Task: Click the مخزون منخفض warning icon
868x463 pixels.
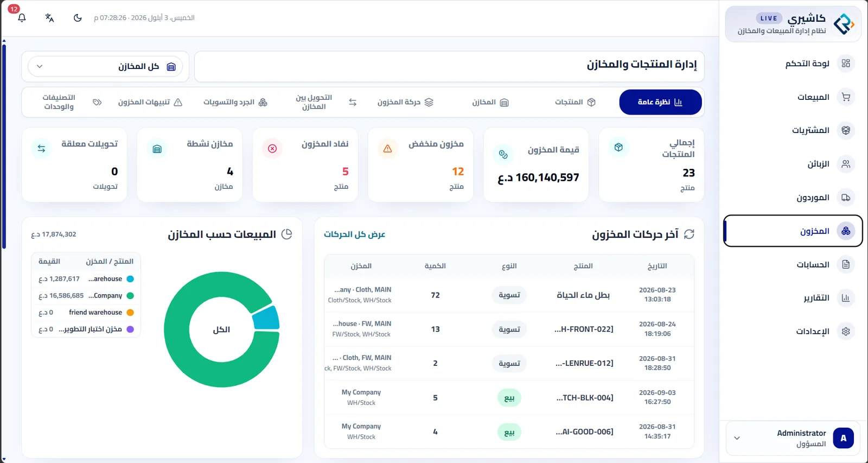Action: pos(387,149)
